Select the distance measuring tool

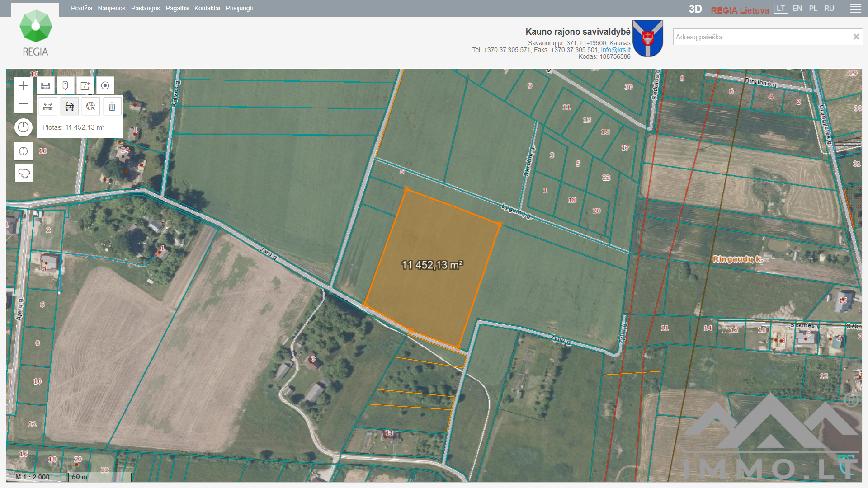tap(48, 107)
